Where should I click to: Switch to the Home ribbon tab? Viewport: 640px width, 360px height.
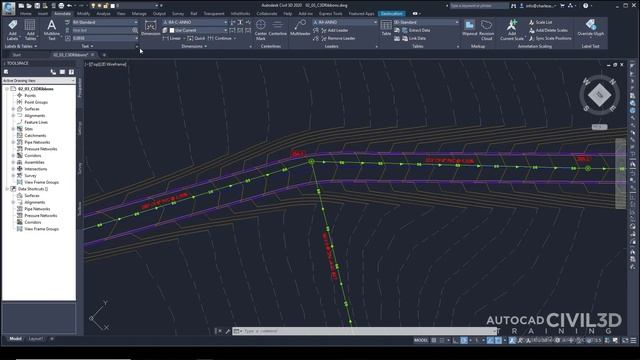(25, 13)
